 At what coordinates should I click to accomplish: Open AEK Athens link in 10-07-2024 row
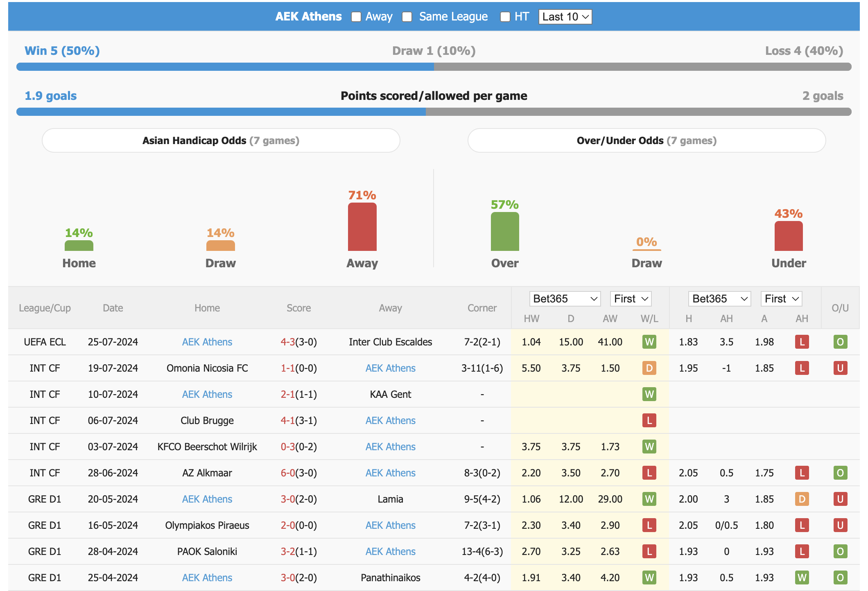tap(207, 394)
